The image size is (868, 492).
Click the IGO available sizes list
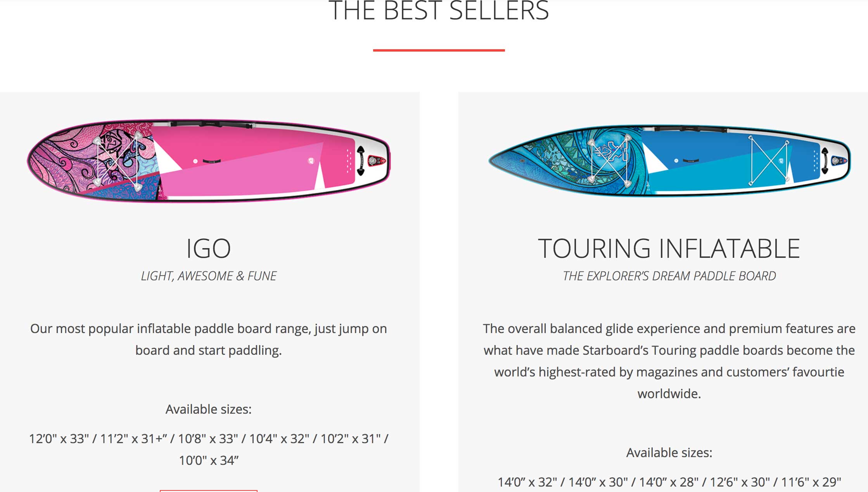coord(209,450)
